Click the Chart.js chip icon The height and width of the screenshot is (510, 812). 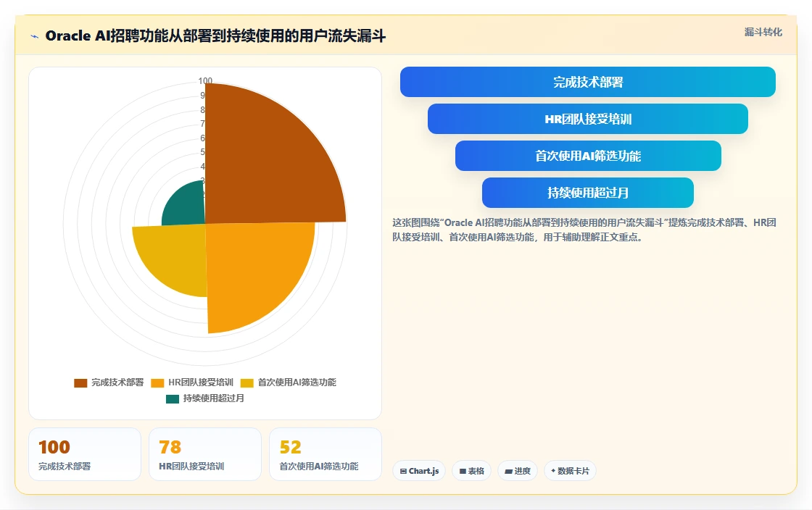point(403,471)
